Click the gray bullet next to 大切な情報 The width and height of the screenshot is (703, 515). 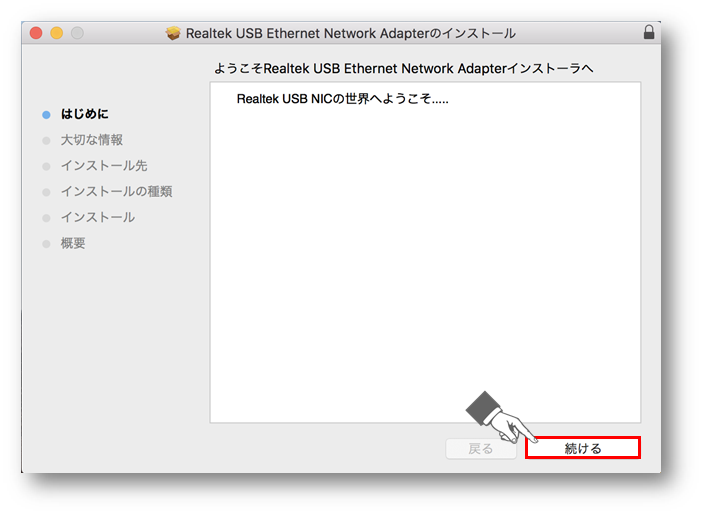[46, 141]
